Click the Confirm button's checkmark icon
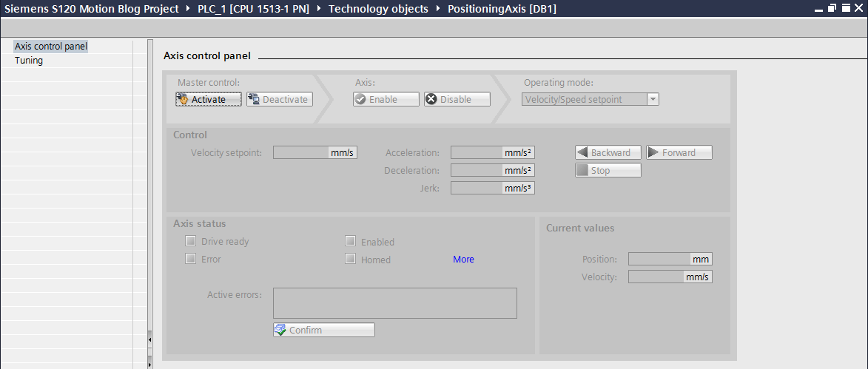Image resolution: width=868 pixels, height=369 pixels. coord(280,330)
